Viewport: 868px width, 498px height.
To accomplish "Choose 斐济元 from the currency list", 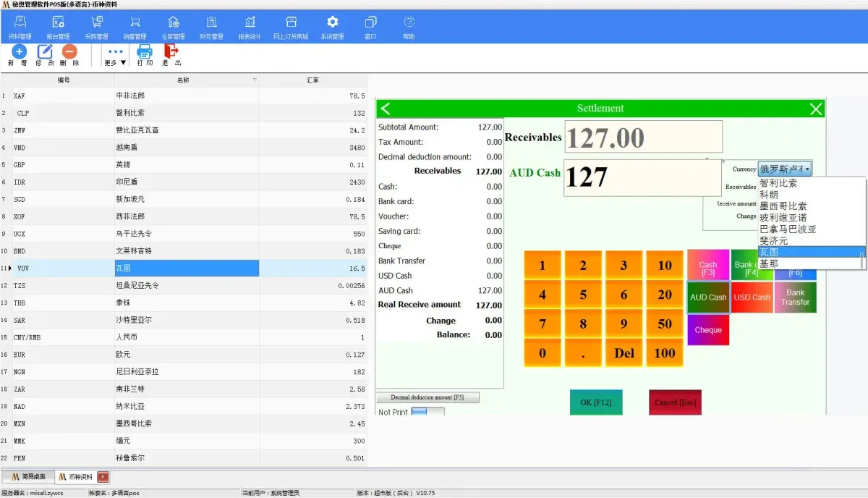I will pyautogui.click(x=773, y=240).
